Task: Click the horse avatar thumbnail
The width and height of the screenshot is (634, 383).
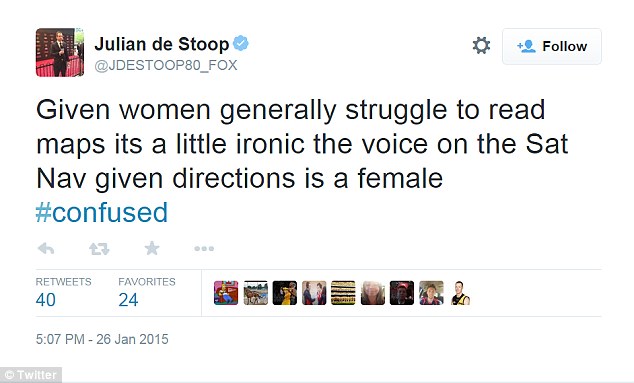Action: click(256, 293)
